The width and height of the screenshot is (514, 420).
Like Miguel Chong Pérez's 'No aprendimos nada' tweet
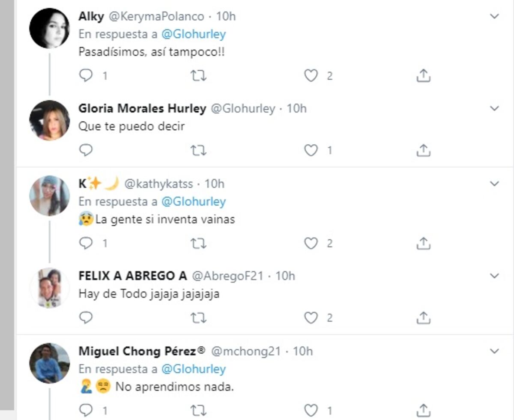(311, 411)
